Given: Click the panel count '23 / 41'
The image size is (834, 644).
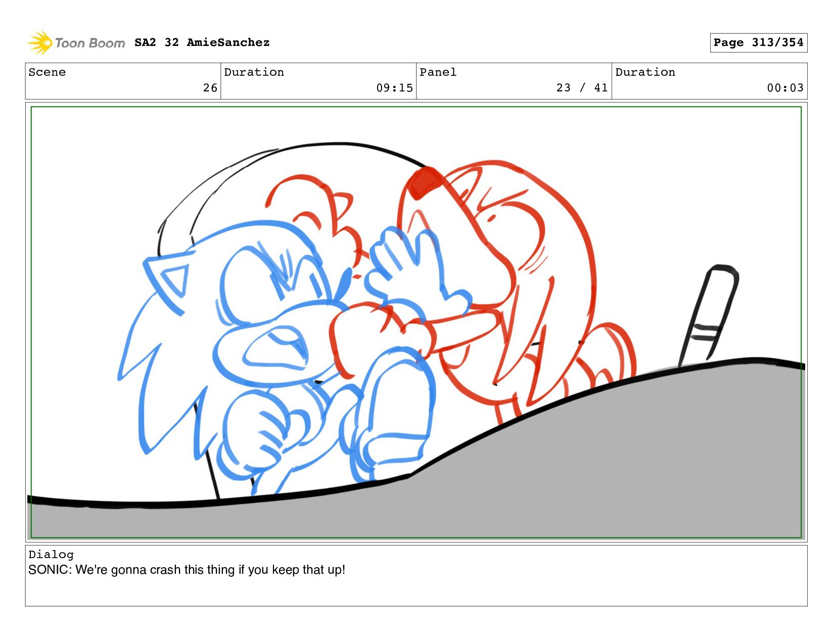Looking at the screenshot, I should click(582, 88).
